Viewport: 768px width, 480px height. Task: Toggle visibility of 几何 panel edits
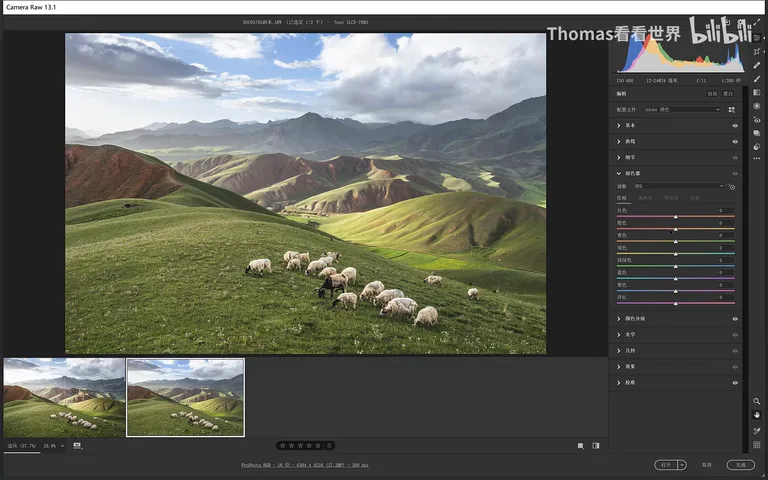click(x=735, y=351)
